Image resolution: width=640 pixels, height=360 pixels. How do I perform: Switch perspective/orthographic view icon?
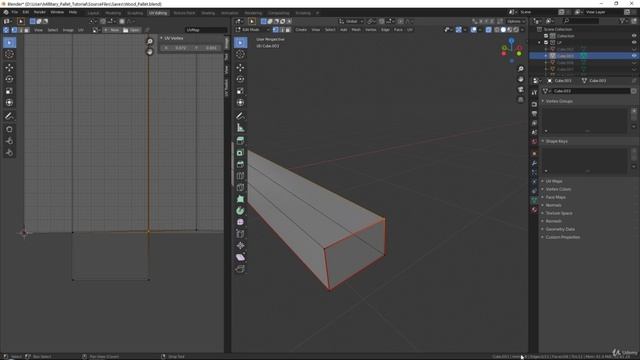(521, 100)
